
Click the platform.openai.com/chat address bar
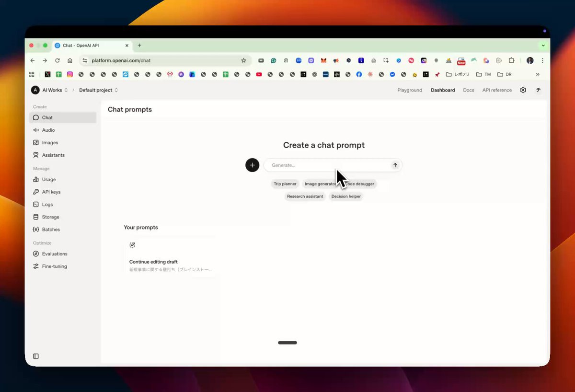point(165,60)
